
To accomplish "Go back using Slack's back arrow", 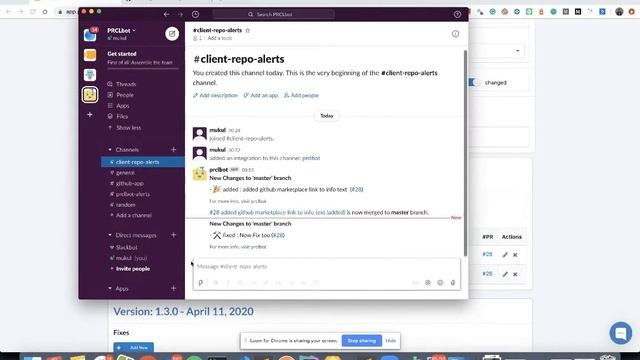I will click(167, 14).
